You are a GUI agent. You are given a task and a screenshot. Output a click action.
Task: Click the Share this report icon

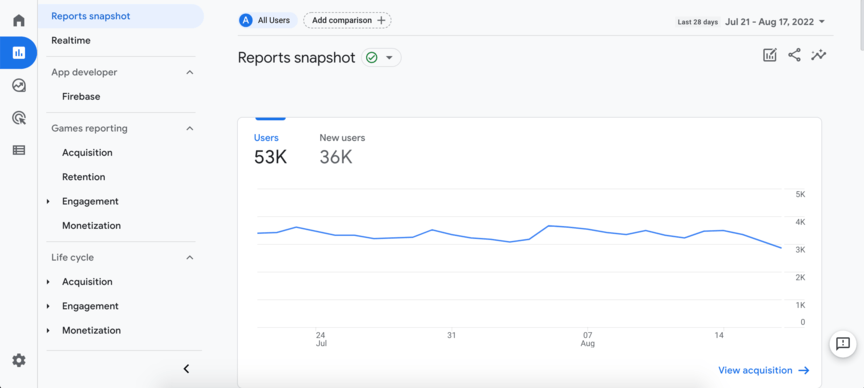pos(794,55)
